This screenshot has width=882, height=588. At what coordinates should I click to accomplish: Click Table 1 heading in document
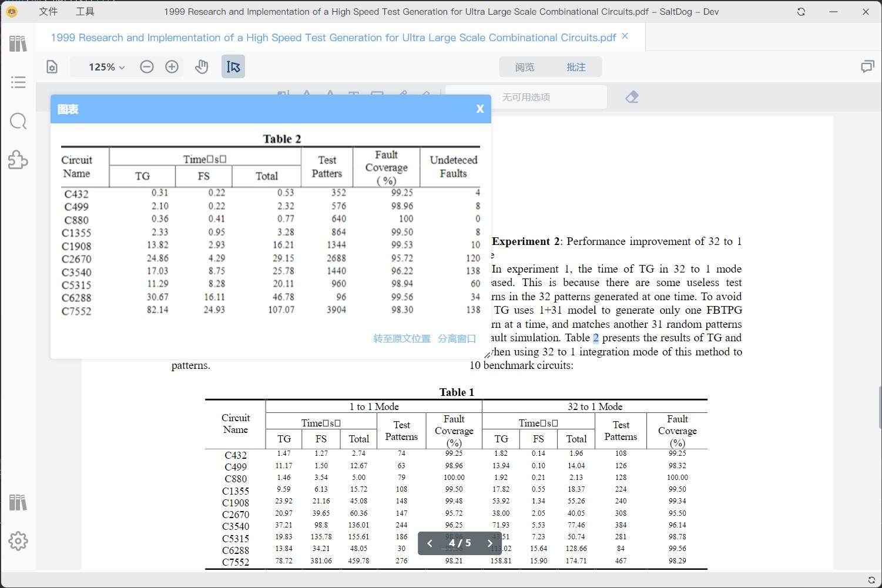[x=457, y=392]
